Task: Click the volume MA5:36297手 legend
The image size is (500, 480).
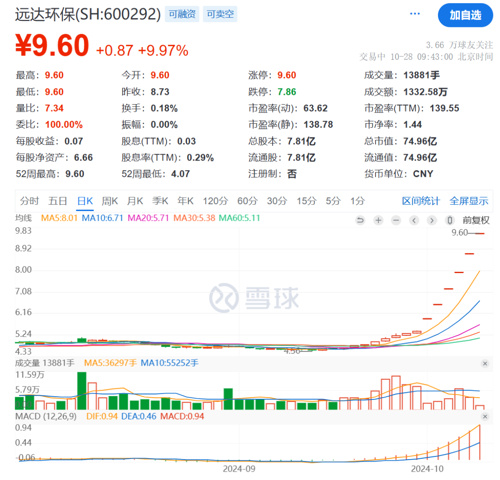Action: click(110, 363)
